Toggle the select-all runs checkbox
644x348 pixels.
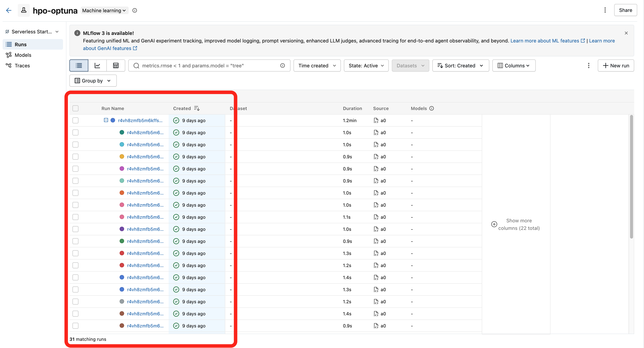coord(75,108)
